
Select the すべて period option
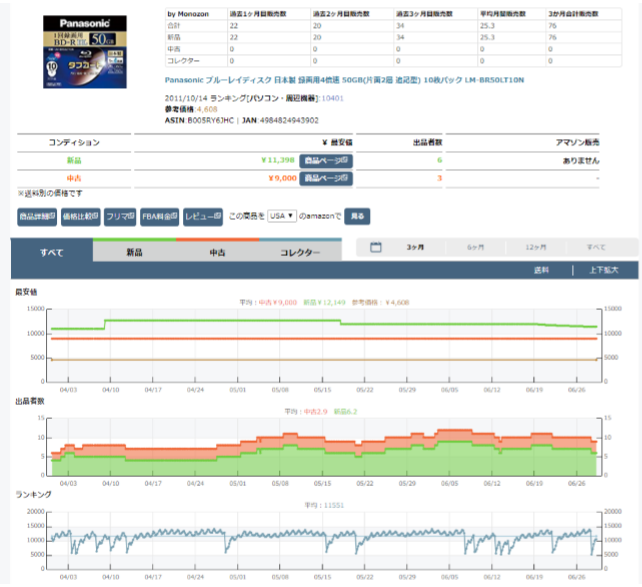[x=596, y=247]
